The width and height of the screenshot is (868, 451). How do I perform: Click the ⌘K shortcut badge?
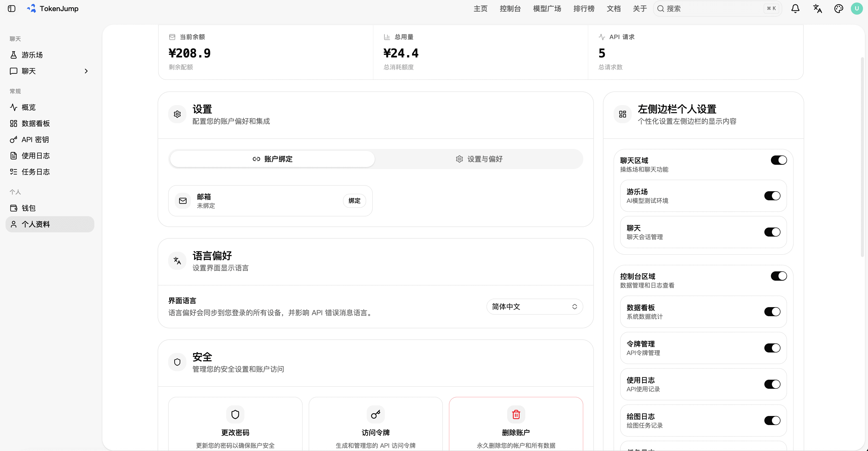pos(771,8)
